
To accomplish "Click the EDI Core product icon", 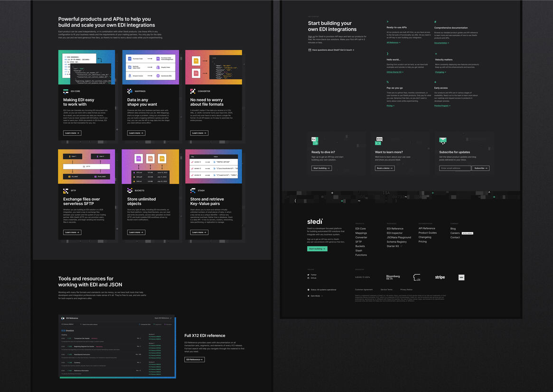I will tap(66, 91).
